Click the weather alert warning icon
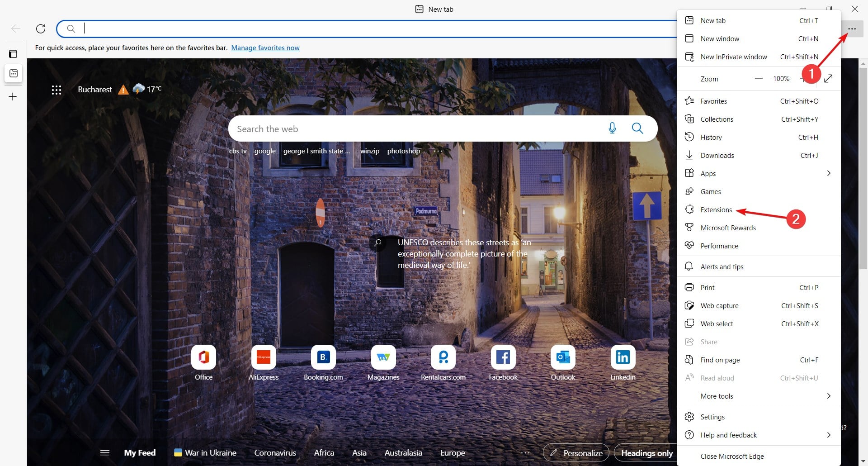Screen dimensions: 868x466 coord(123,90)
